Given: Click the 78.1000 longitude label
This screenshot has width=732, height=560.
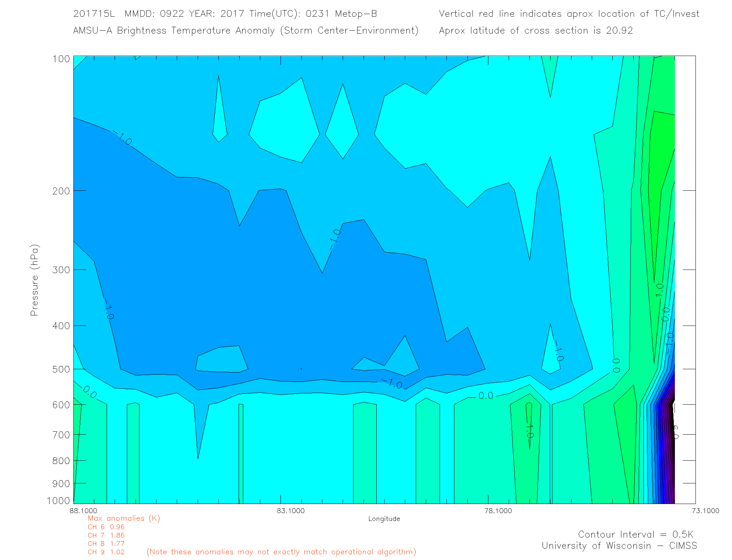Looking at the screenshot, I should point(498,511).
